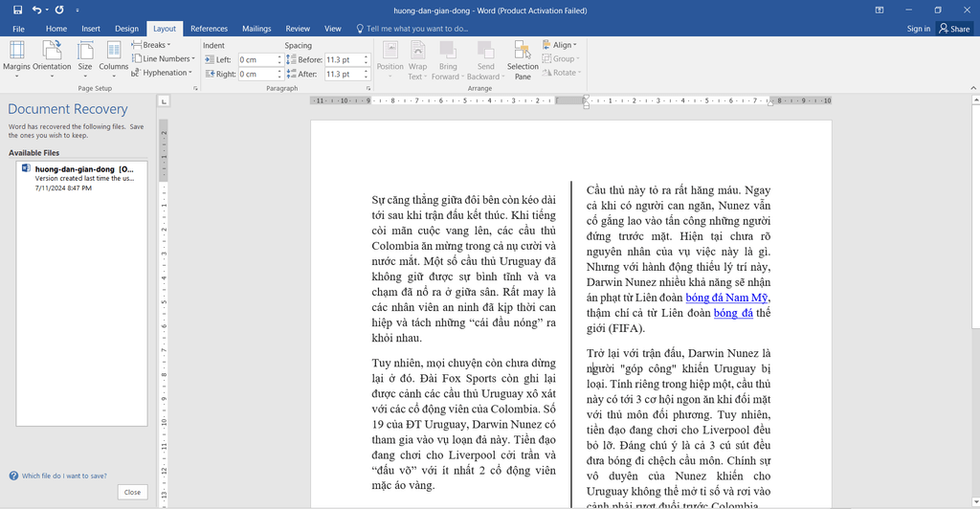This screenshot has height=509, width=980.
Task: Switch to the View tab
Action: point(332,29)
